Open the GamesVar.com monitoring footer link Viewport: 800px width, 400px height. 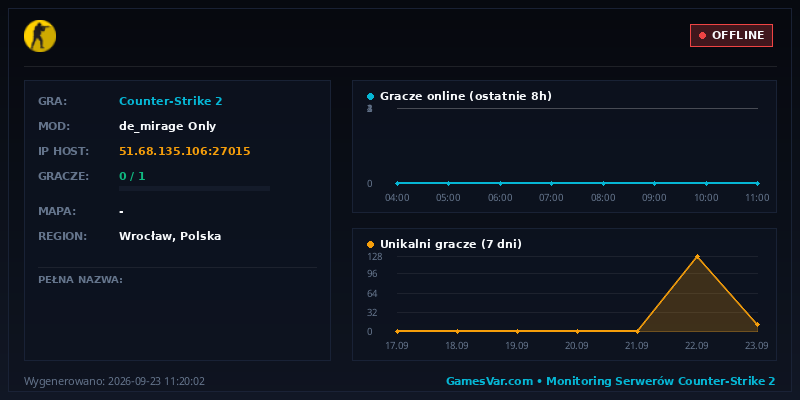(611, 381)
